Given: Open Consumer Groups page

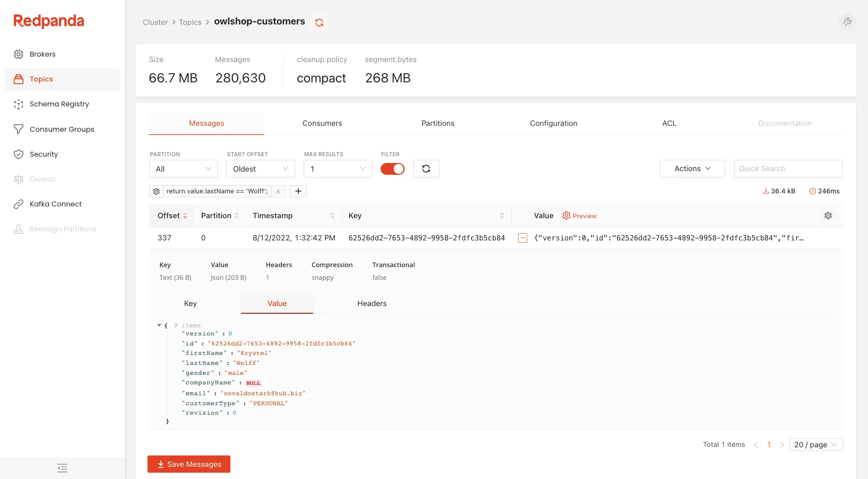Looking at the screenshot, I should tap(61, 129).
